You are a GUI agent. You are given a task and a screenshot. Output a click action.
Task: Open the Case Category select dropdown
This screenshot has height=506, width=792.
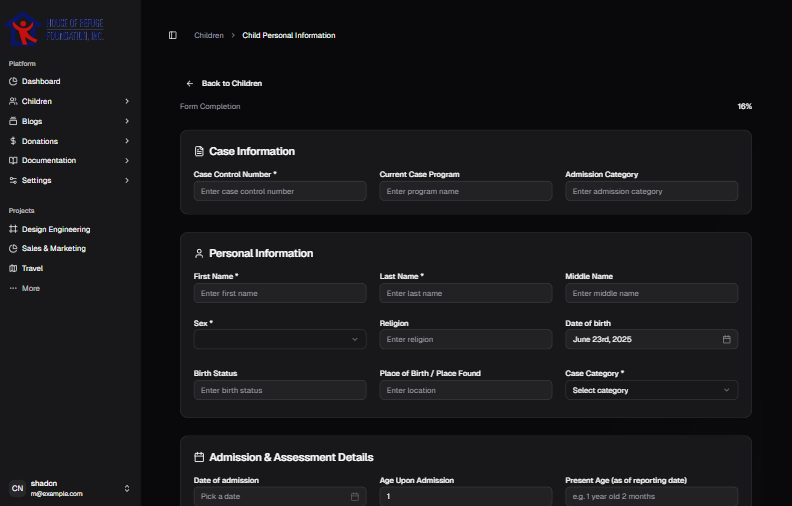coord(651,390)
